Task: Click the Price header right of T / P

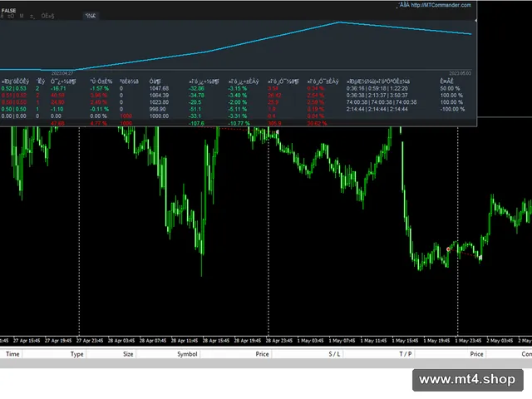Action: [x=476, y=354]
